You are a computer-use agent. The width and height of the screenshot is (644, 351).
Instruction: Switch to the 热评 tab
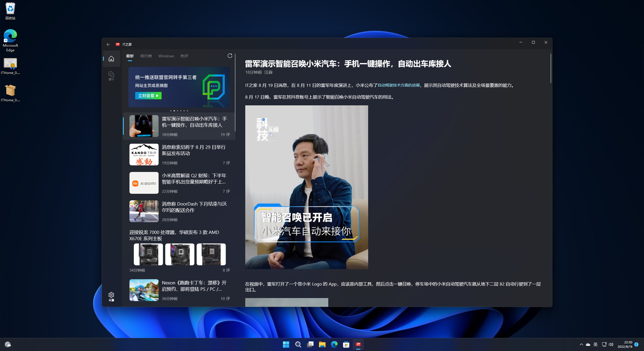point(184,56)
